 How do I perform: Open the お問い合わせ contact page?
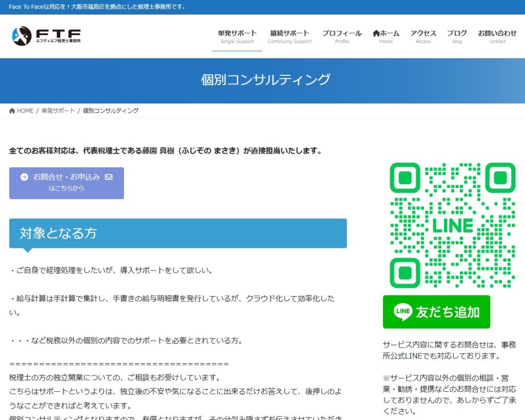click(497, 36)
